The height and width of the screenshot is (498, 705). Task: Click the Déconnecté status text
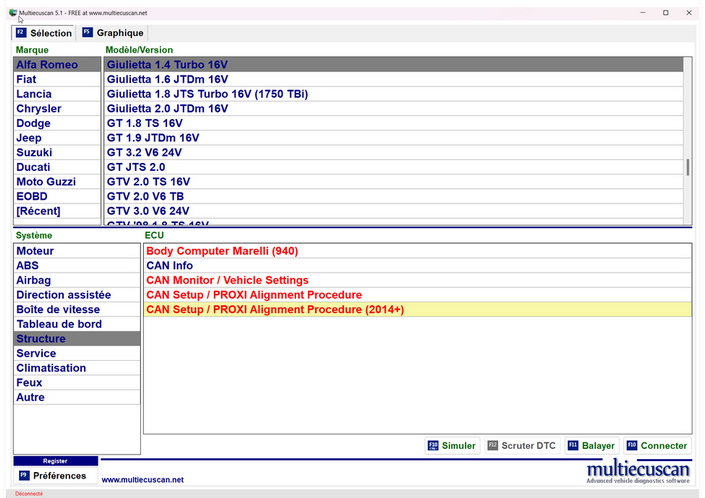click(x=29, y=494)
